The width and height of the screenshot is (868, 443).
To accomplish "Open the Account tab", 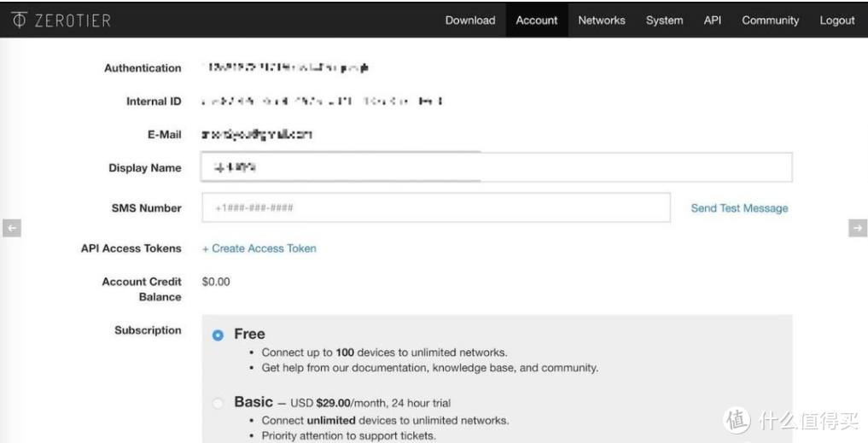I will point(536,20).
